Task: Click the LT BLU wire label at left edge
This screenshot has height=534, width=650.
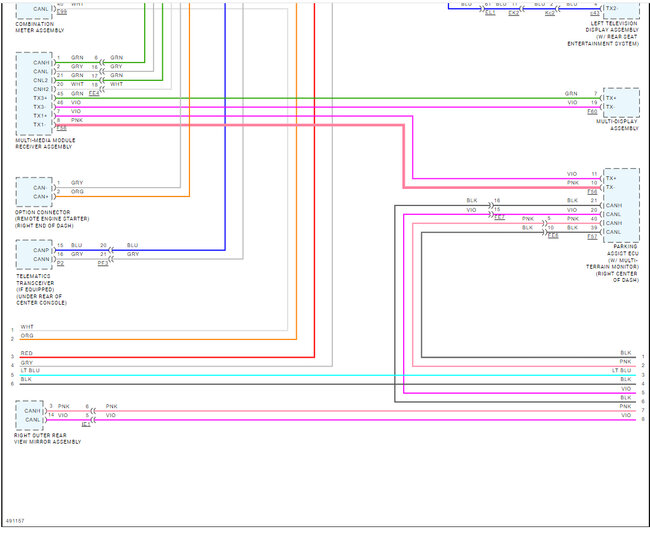Action: [x=30, y=370]
